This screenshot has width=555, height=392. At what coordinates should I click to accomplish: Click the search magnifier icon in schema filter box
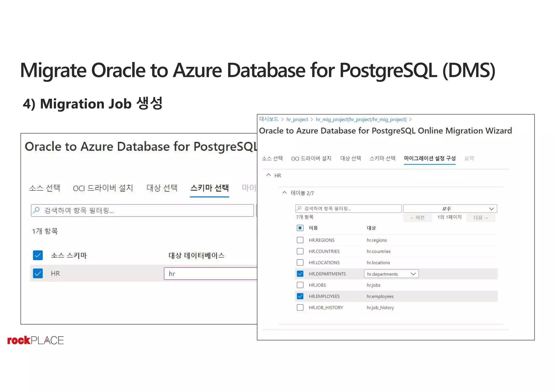tap(36, 210)
